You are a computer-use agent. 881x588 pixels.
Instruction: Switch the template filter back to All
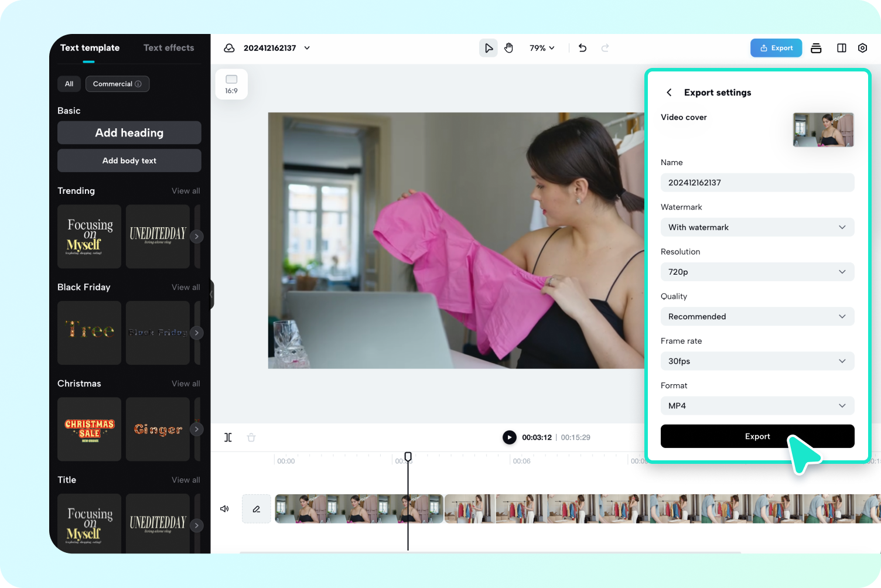[x=69, y=84]
